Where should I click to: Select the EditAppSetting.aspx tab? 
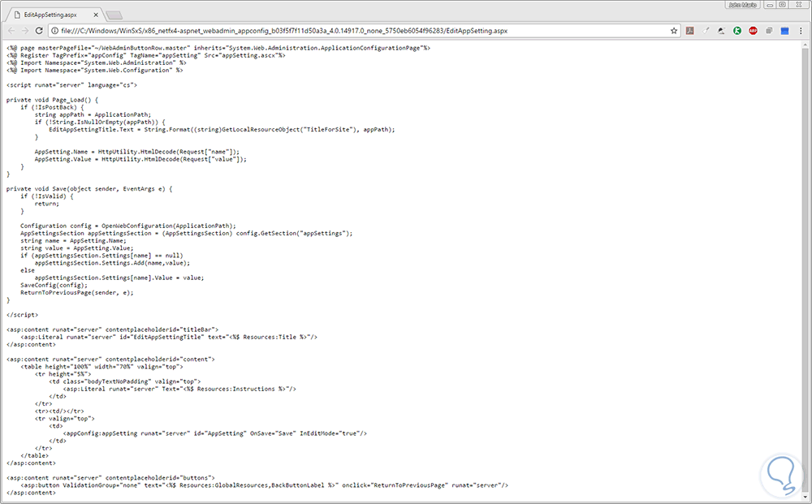(x=56, y=15)
